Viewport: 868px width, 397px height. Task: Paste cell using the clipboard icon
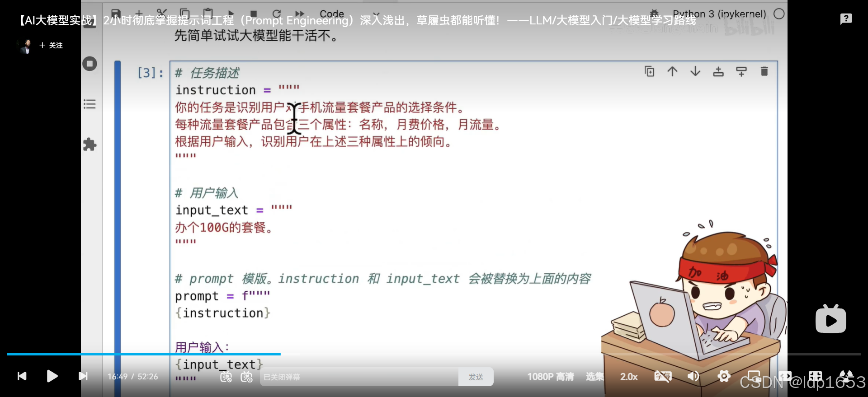click(x=208, y=13)
